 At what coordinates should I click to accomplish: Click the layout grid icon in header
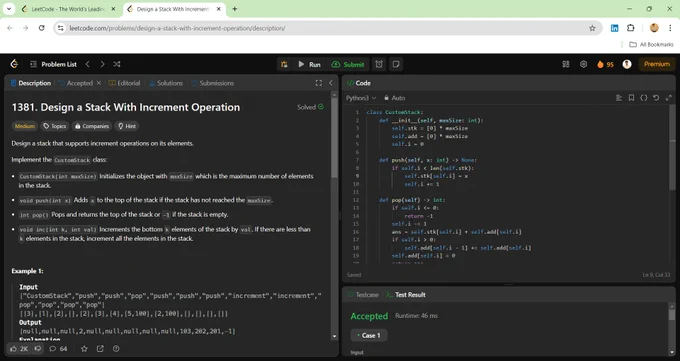(x=566, y=64)
